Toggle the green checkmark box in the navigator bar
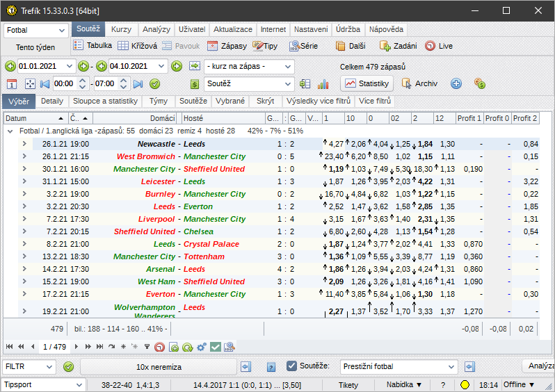The height and width of the screenshot is (392, 555). click(x=215, y=347)
